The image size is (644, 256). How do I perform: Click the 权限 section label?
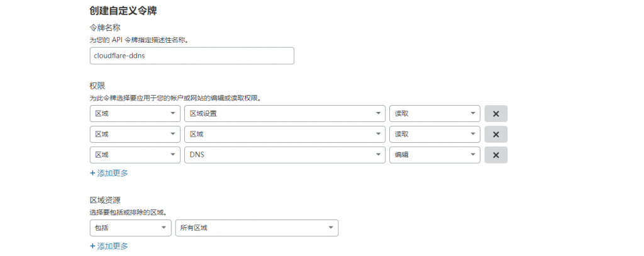point(97,86)
